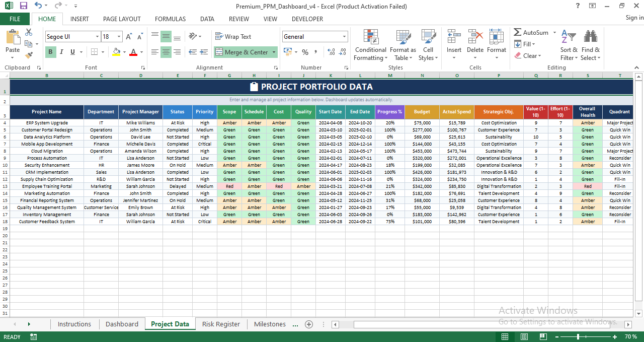Toggle bold formatting
Viewport: 644px width, 342px height.
click(x=50, y=52)
